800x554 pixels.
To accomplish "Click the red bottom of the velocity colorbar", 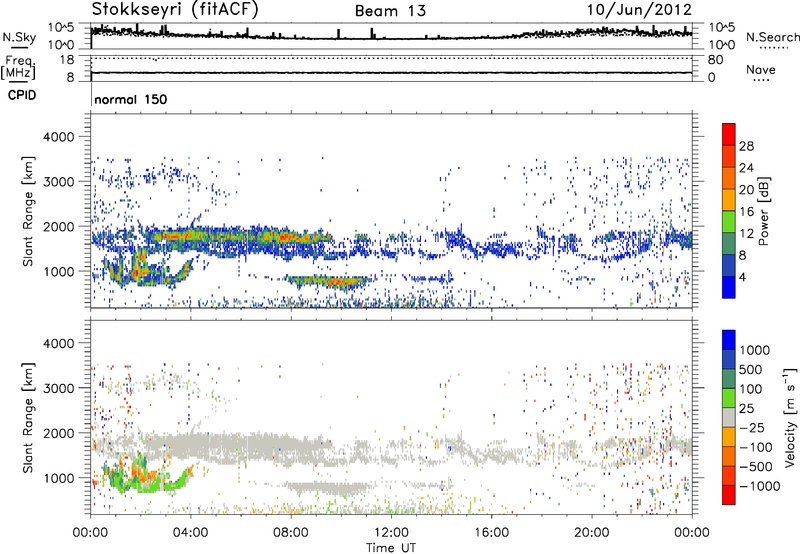I will [x=729, y=495].
